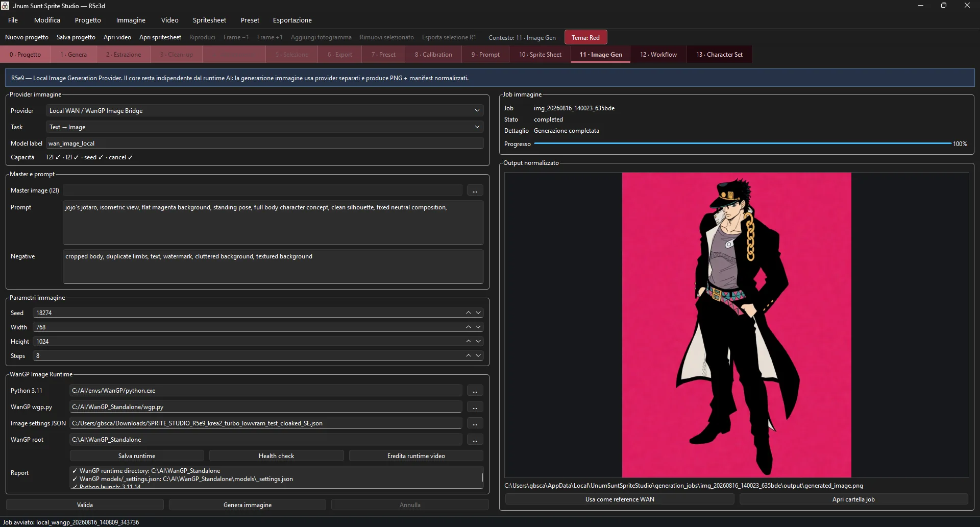Viewport: 980px width, 527px height.
Task: Browse for the Image settings JSON file
Action: point(475,423)
